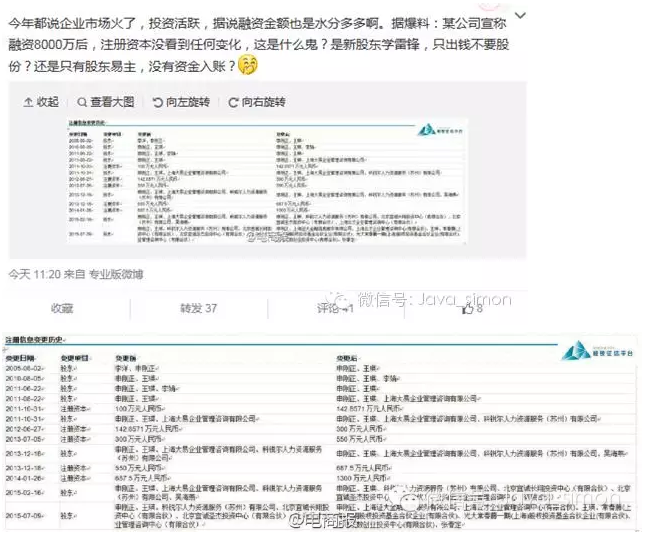
Task: Click date 2012-06-27 in enlarged table
Action: coord(24,429)
